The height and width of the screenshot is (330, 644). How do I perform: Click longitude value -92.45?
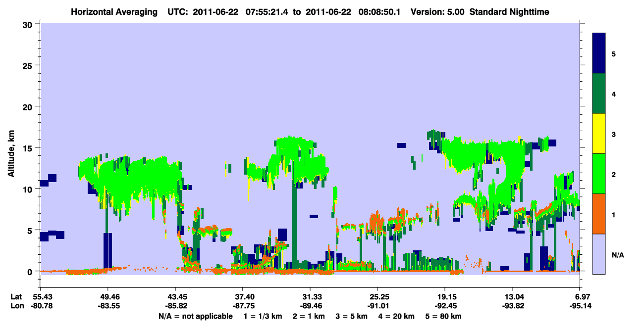pos(445,306)
